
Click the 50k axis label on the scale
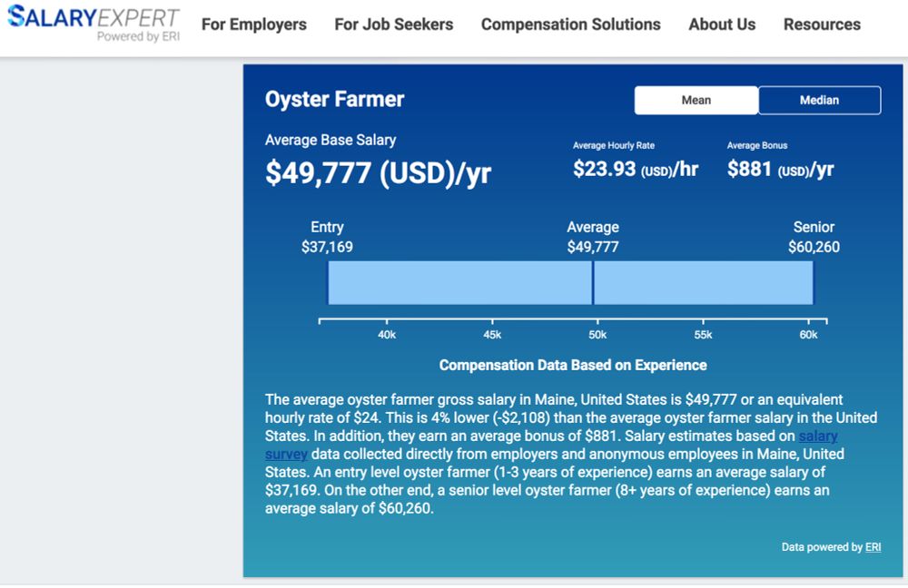click(597, 334)
